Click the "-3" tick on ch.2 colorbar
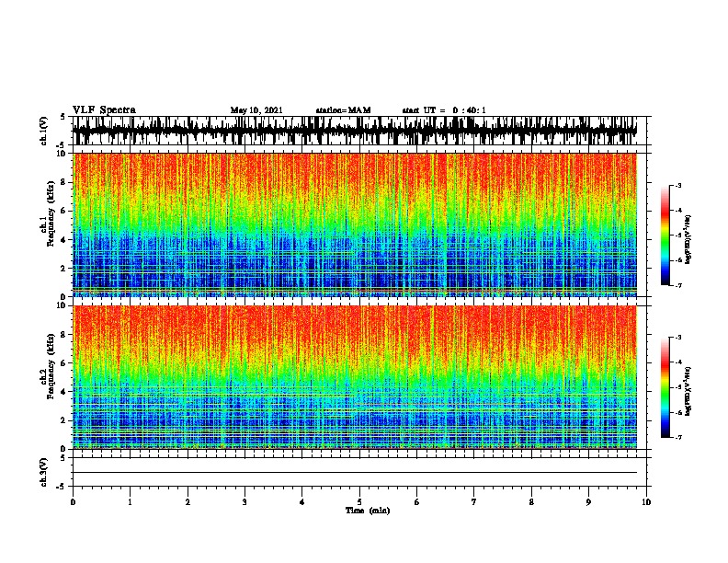Image resolution: width=728 pixels, height=563 pixels. click(x=678, y=338)
